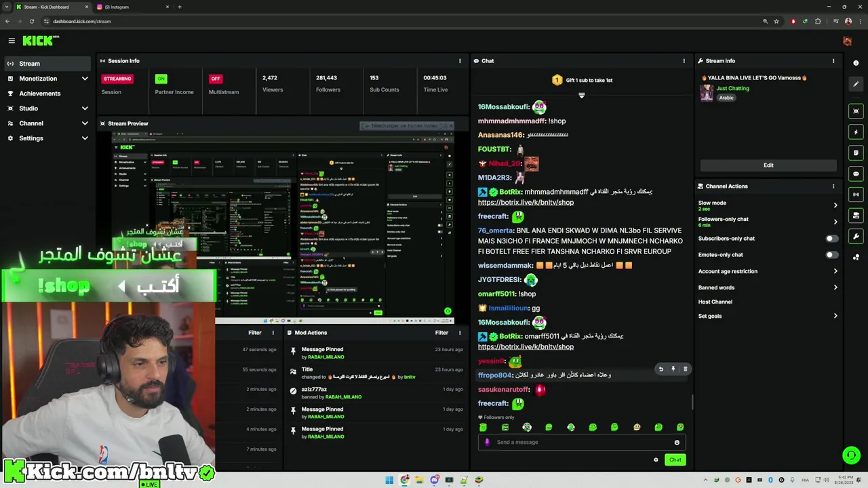Open a new browser tab
The image size is (868, 488).
[180, 7]
